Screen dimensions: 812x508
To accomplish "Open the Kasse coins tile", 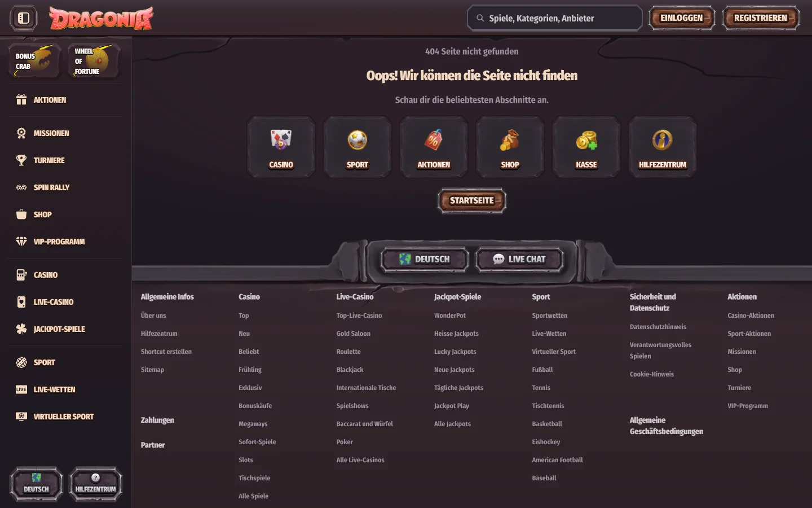I will [586, 147].
